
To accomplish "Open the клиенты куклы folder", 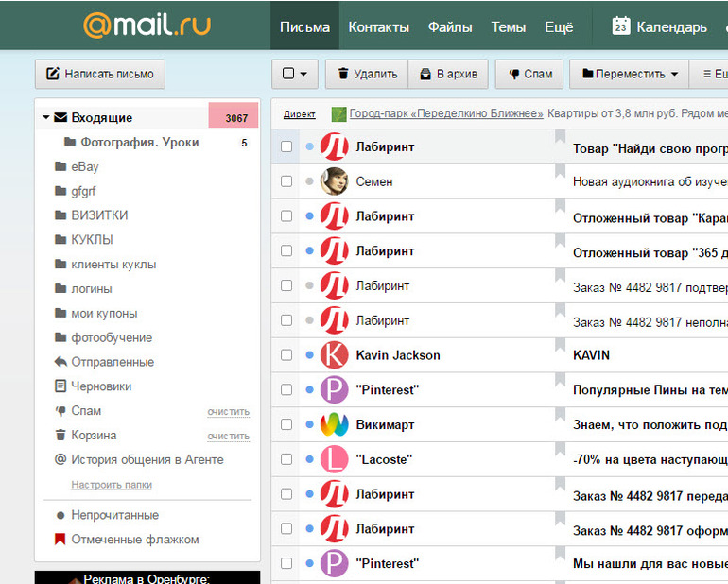I will (x=105, y=265).
